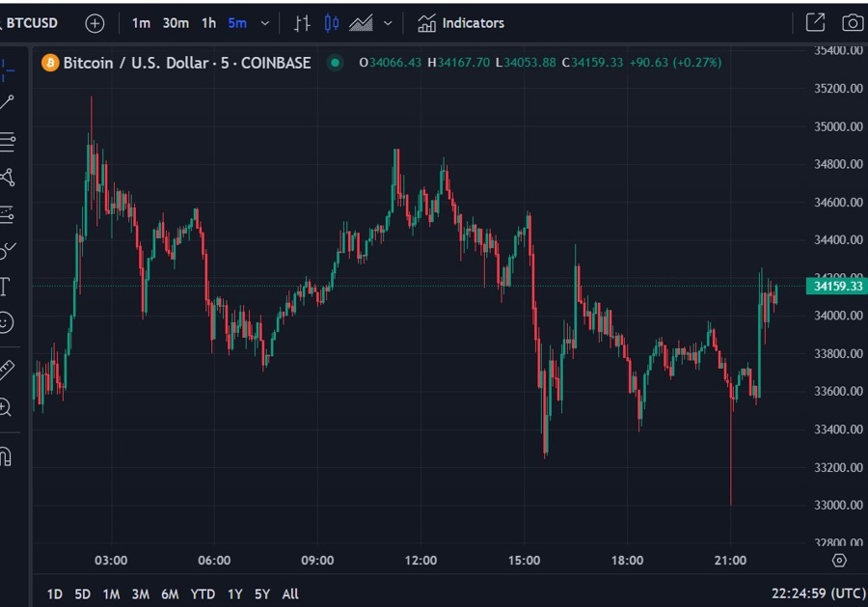The image size is (868, 607).
Task: Set date range to 5Y
Action: tap(262, 594)
